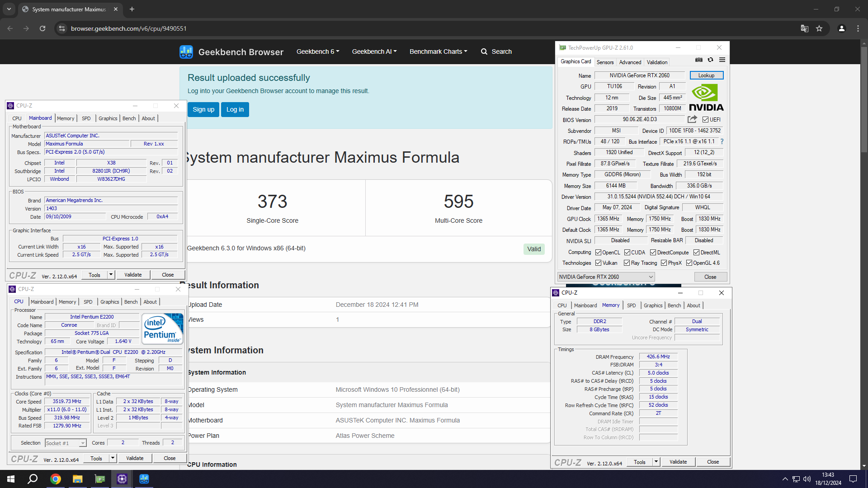Open the Chrome three-dot menu
Screen dimensions: 868x488
click(x=858, y=28)
